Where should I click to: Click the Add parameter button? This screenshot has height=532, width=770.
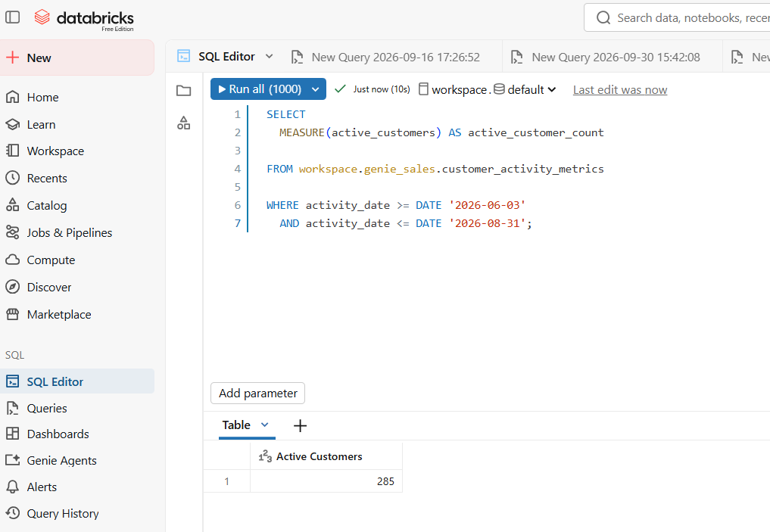(258, 394)
